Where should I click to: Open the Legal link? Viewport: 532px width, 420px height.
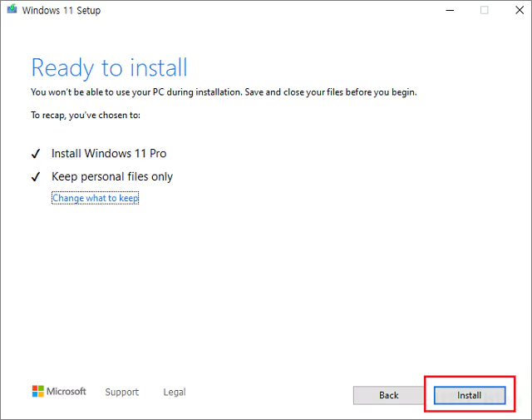pyautogui.click(x=175, y=392)
